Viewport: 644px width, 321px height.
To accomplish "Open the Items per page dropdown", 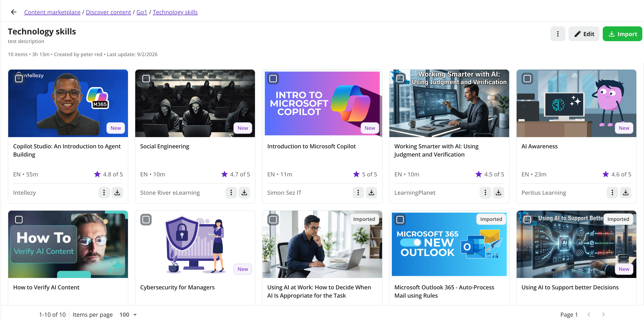I will click(128, 314).
